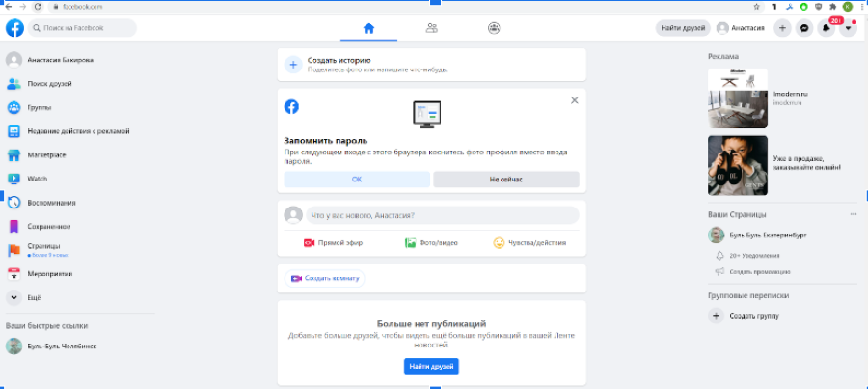Click Создать группу plus button

(x=717, y=316)
